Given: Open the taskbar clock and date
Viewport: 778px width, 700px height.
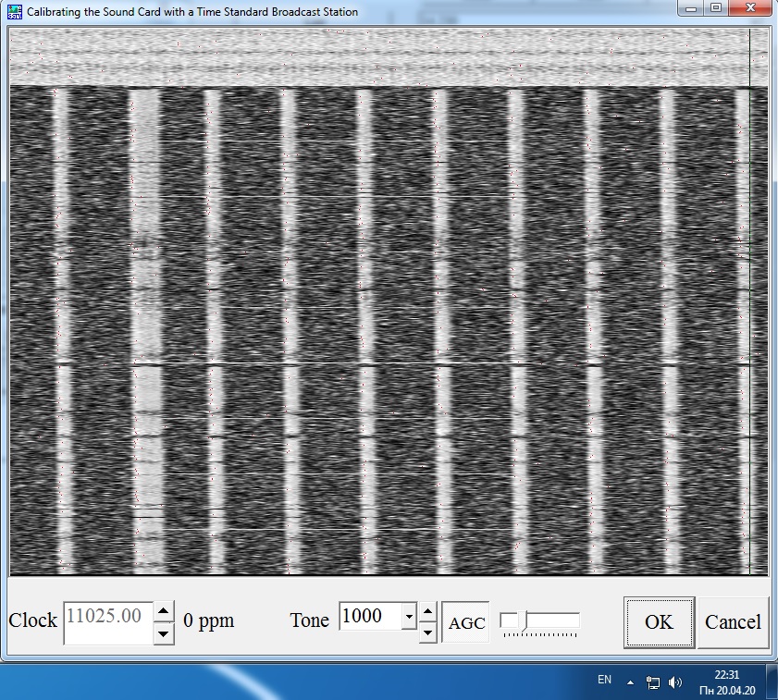Looking at the screenshot, I should tap(727, 682).
